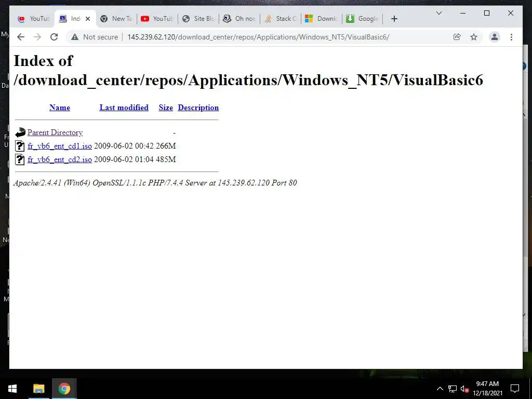Viewport: 532px width, 399px height.
Task: Switch to the New Tab tab
Action: [116, 19]
